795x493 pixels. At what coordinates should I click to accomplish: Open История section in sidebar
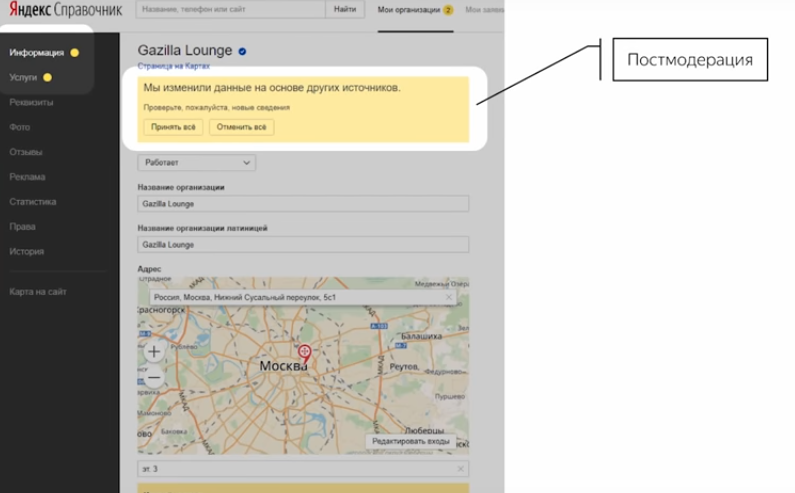(x=26, y=252)
